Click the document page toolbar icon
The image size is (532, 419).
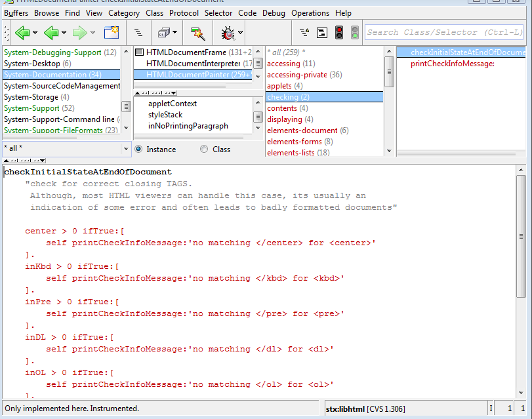point(321,33)
